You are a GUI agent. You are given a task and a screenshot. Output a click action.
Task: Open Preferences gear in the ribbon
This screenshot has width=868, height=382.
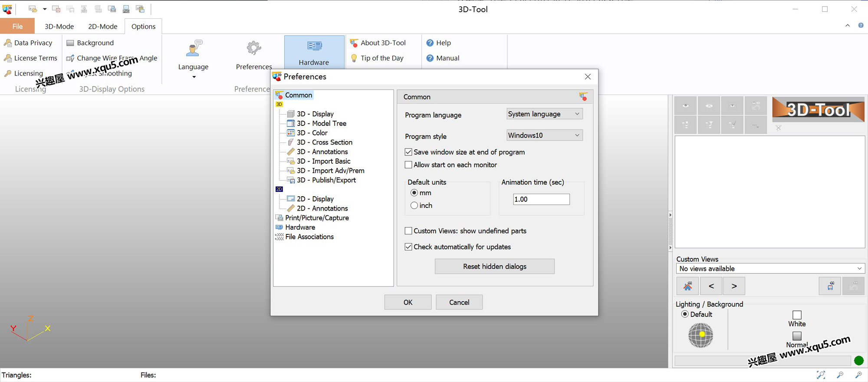pos(254,55)
